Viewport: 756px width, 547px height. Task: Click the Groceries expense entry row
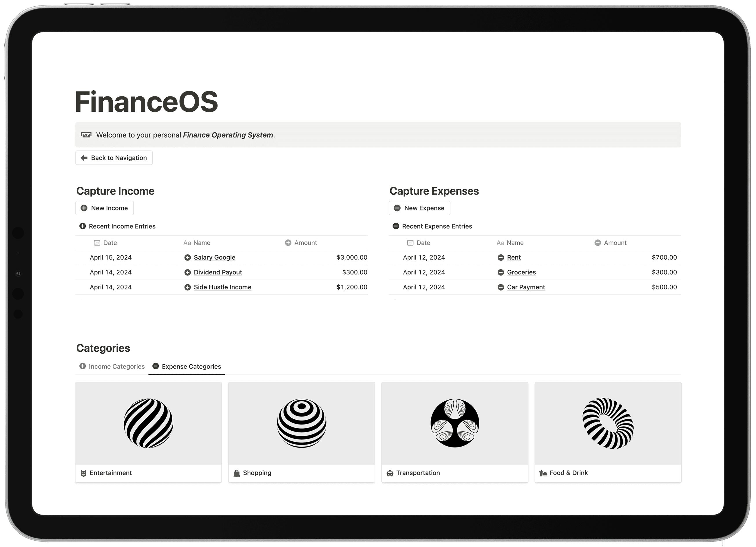click(x=535, y=271)
